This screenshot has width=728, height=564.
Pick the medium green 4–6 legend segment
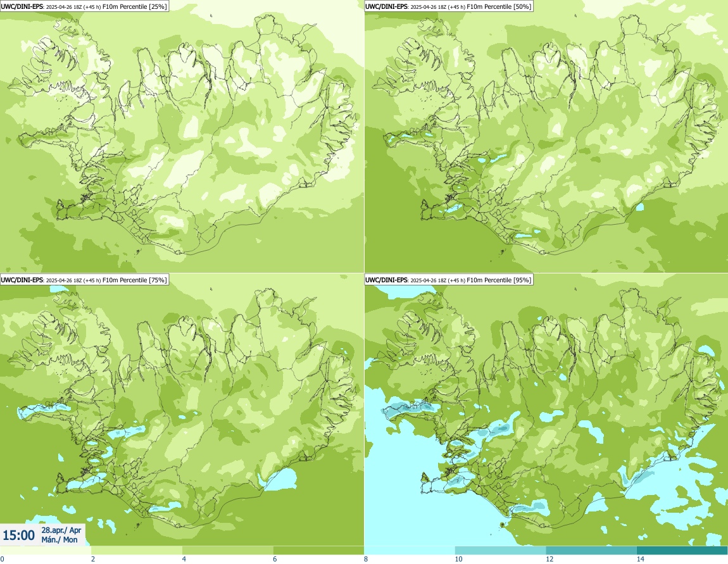(x=227, y=551)
